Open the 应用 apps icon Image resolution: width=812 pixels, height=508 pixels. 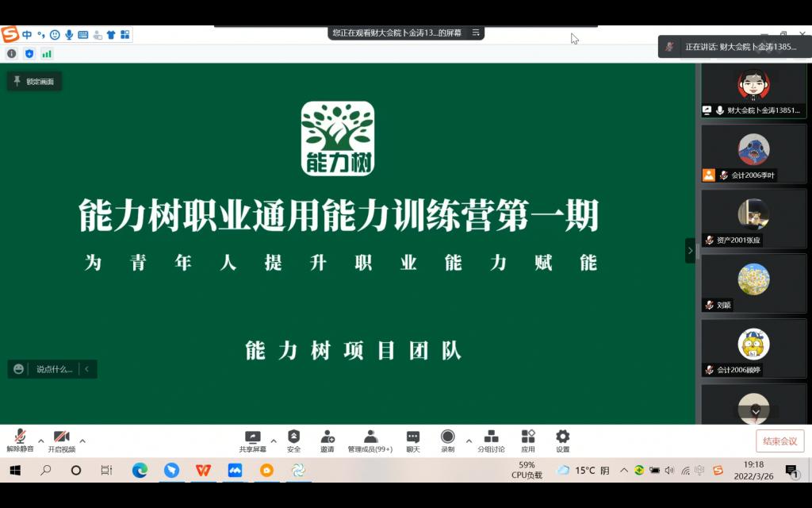(x=527, y=440)
